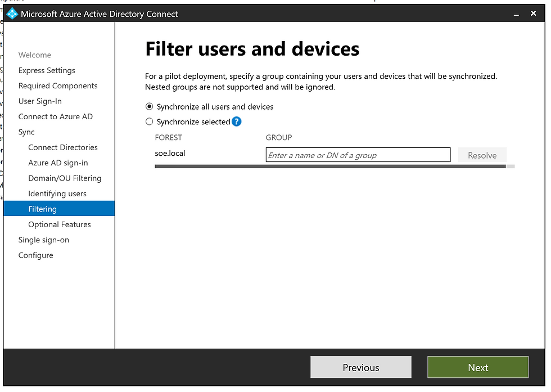
Task: Select Identifying users sub-step
Action: [x=57, y=193]
